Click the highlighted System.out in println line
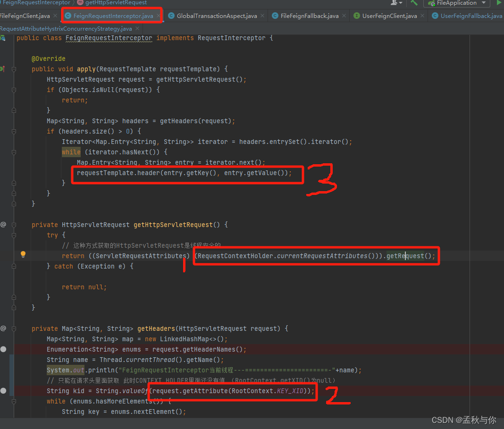 tap(65, 370)
